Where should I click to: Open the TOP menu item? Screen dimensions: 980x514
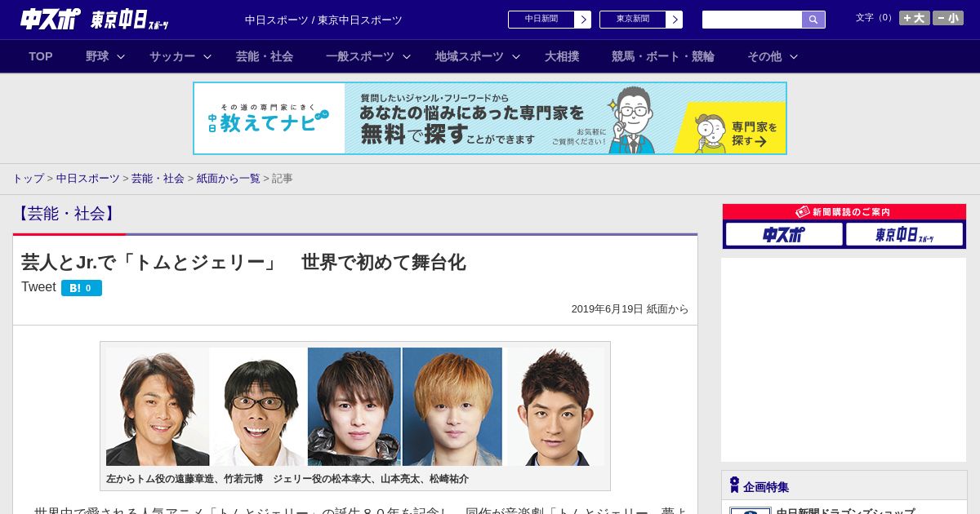pyautogui.click(x=41, y=56)
